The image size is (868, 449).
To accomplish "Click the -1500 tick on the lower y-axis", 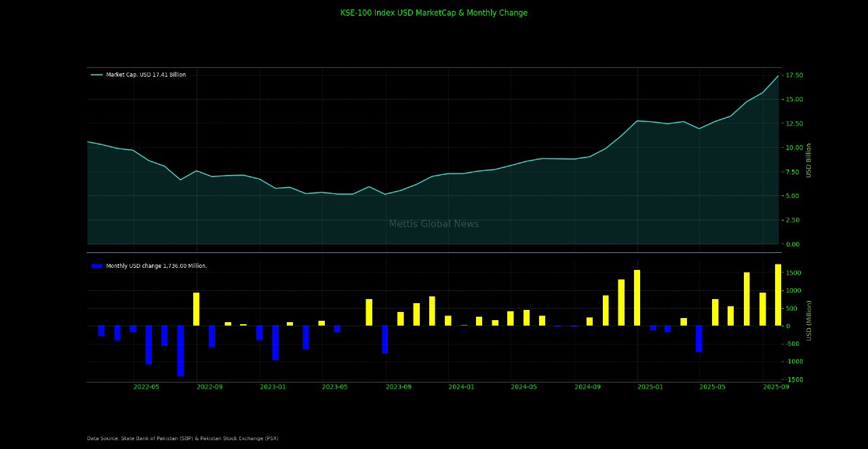I will [x=793, y=380].
